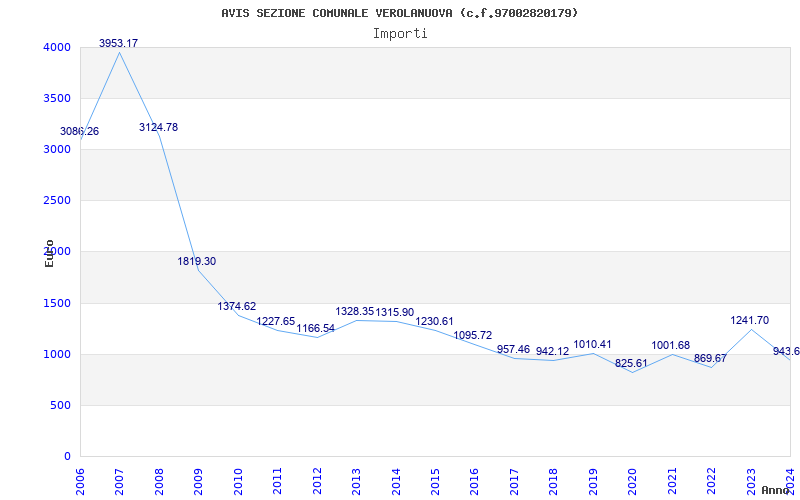Click the year 2021 axis label
The width and height of the screenshot is (800, 500).
672,481
